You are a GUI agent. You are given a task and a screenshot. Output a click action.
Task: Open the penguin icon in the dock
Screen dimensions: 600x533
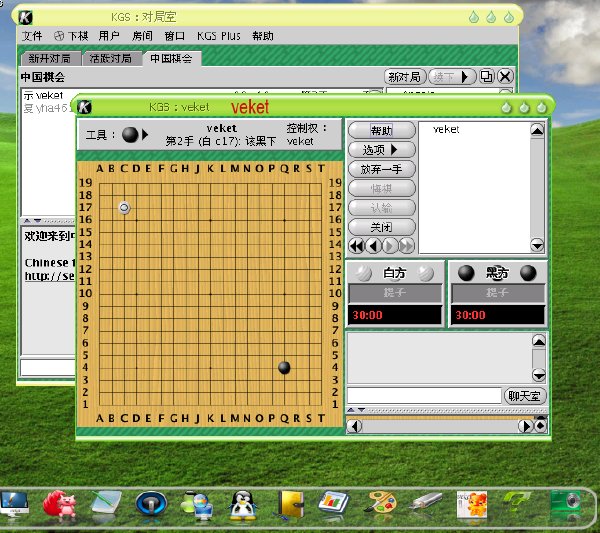(x=242, y=505)
